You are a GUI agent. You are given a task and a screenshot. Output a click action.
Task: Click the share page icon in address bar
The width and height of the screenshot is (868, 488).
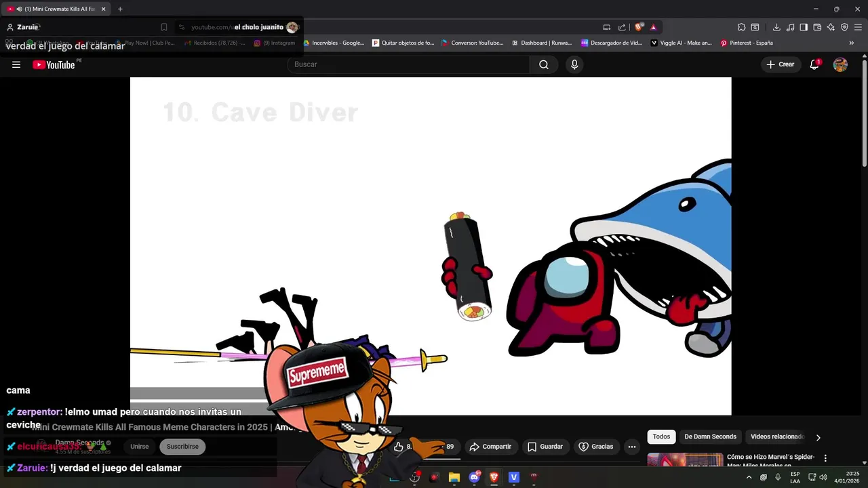[622, 27]
